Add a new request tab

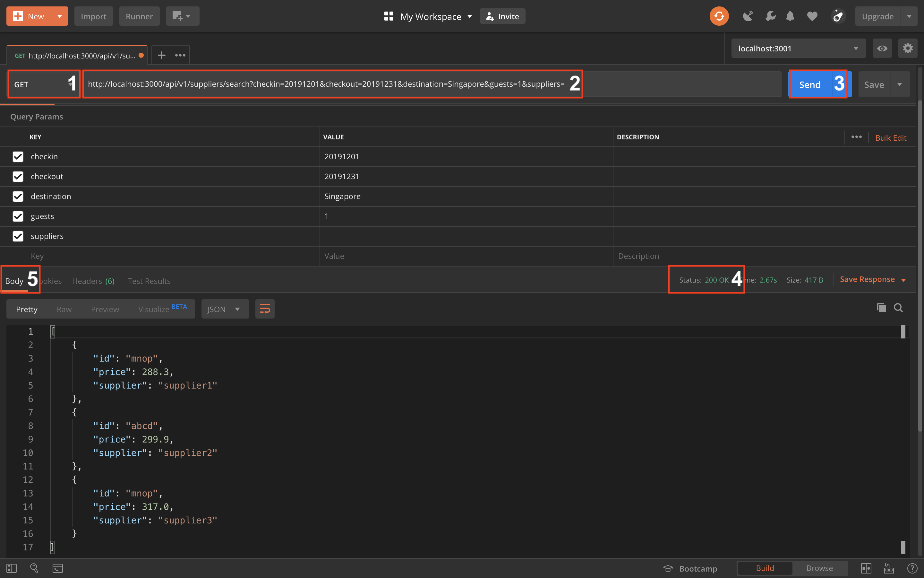161,55
